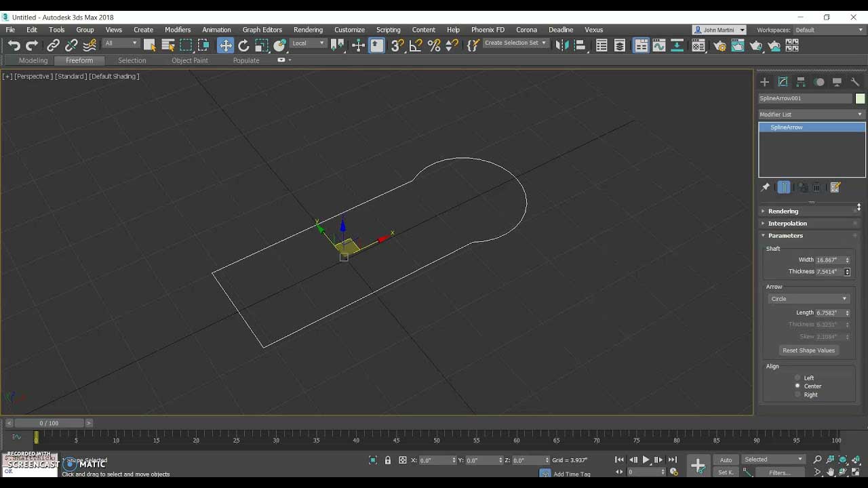The width and height of the screenshot is (868, 488).
Task: Expand the Rendering rollout
Action: (783, 211)
